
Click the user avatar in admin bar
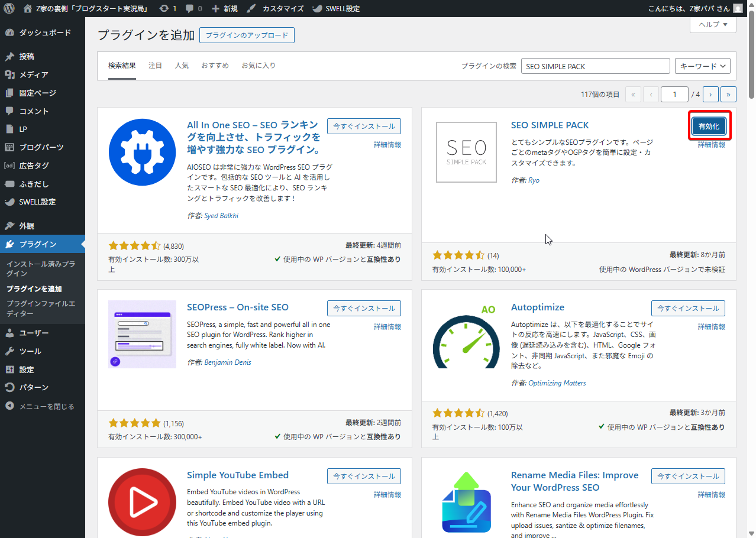click(738, 9)
